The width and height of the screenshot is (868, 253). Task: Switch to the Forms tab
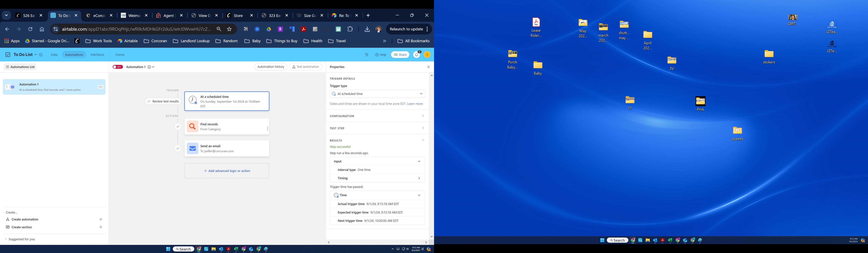pos(120,55)
